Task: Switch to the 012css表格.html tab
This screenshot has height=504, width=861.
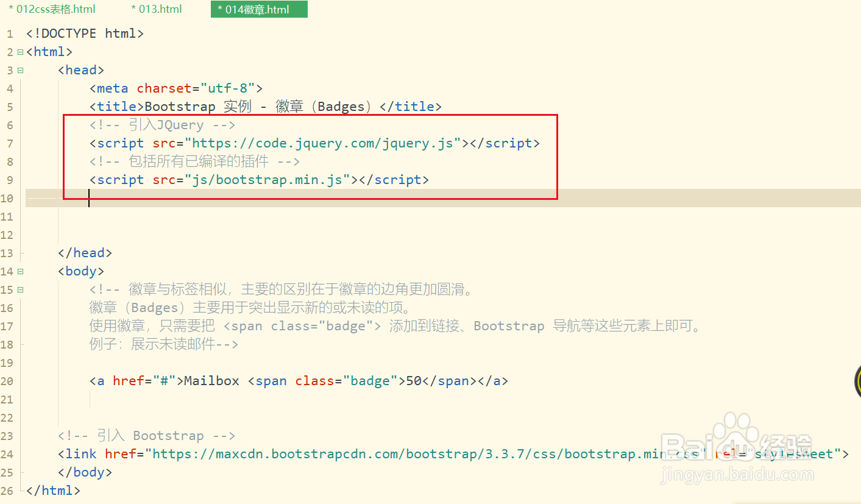Action: [52, 9]
